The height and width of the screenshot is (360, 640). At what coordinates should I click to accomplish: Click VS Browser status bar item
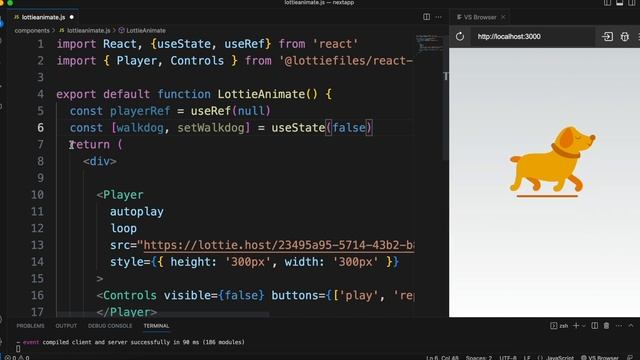600,358
